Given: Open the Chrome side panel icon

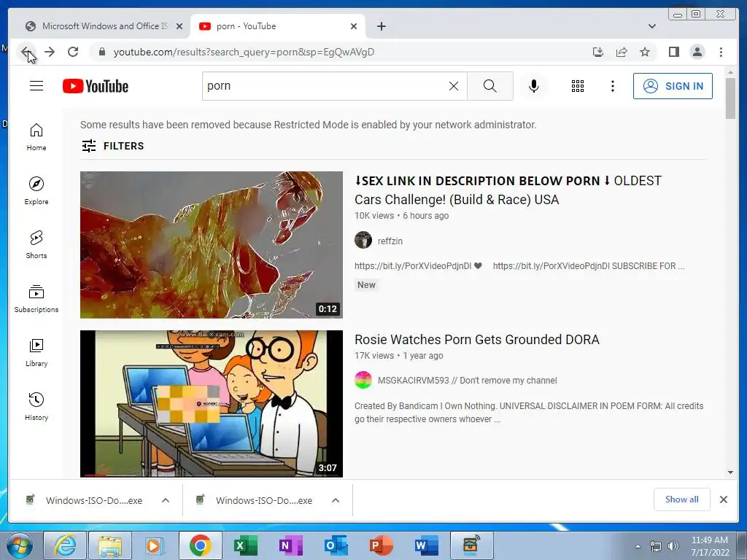Looking at the screenshot, I should click(673, 52).
